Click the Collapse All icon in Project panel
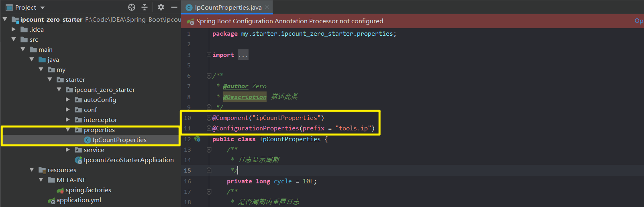644x207 pixels. click(x=145, y=7)
